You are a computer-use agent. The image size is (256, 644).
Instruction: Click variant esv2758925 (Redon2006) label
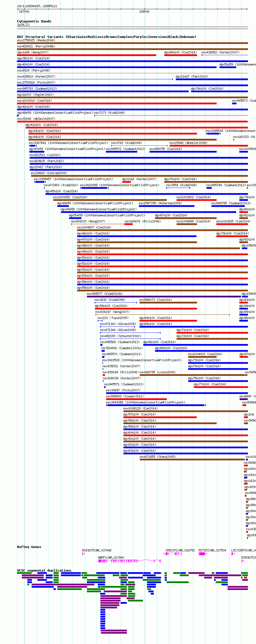tap(36, 40)
